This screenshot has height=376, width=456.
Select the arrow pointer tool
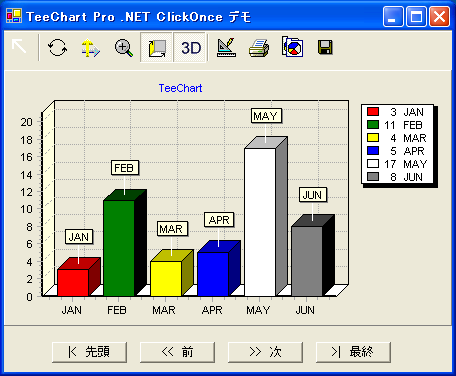coord(19,47)
